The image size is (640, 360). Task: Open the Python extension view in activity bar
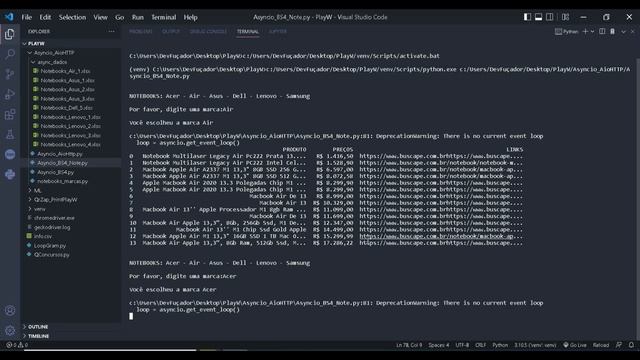click(x=10, y=174)
